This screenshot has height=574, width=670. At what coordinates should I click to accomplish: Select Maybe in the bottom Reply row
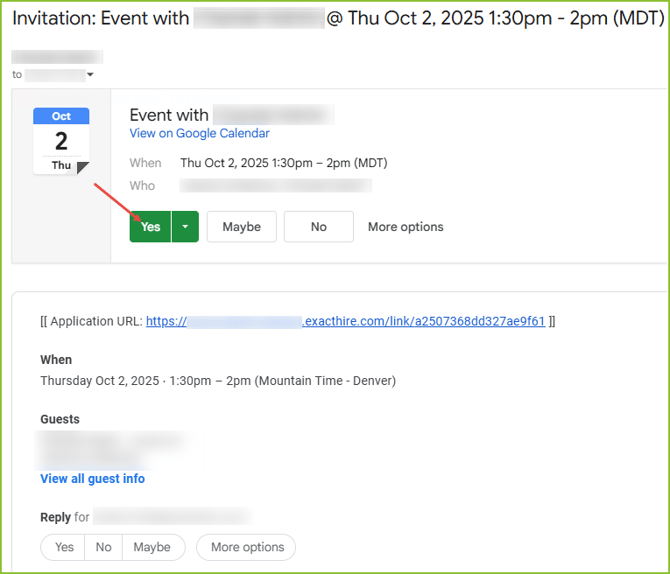[152, 547]
